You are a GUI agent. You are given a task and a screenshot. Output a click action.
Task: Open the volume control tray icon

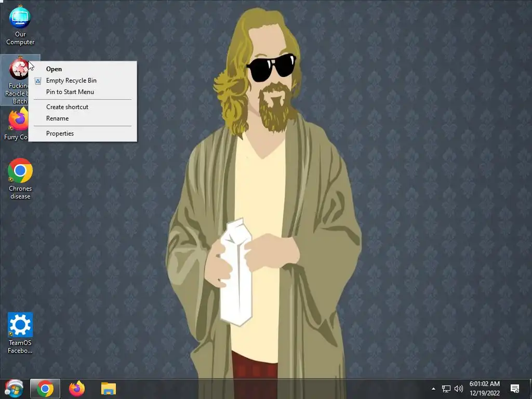pos(459,389)
